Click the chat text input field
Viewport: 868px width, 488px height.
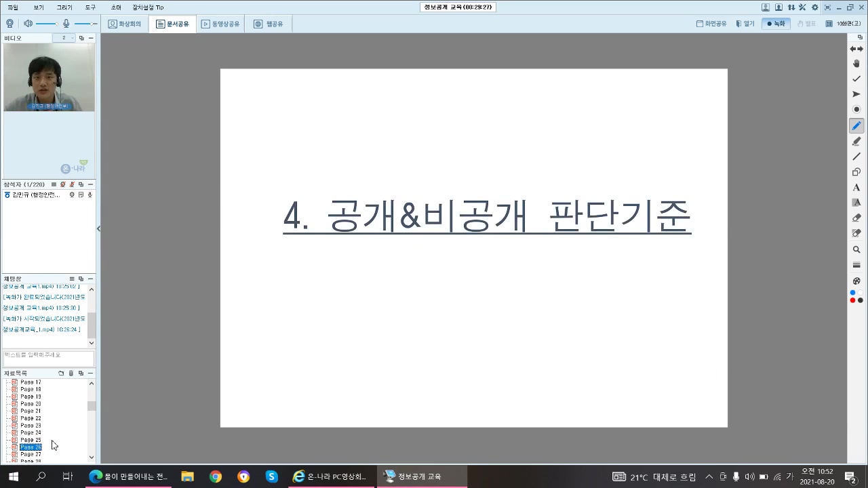tap(48, 359)
